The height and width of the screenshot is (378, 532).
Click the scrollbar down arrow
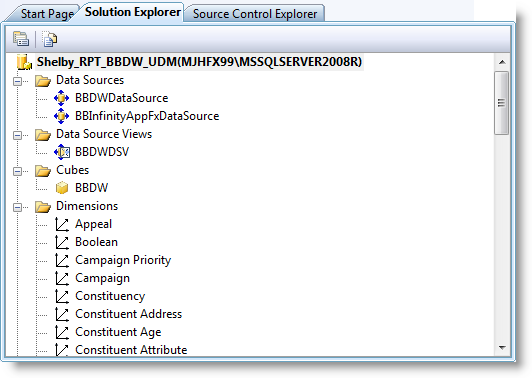(502, 347)
